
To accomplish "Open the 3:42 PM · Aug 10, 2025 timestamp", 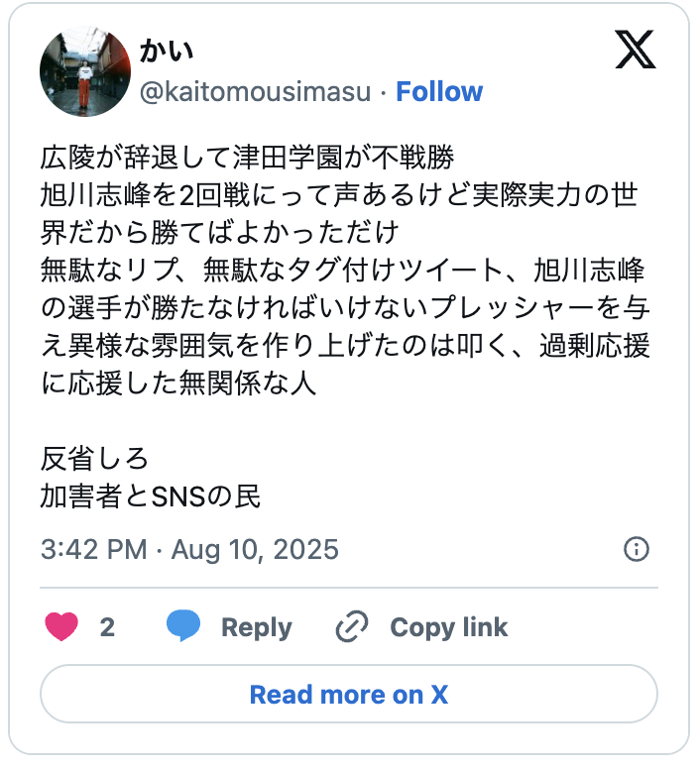I will [x=189, y=549].
